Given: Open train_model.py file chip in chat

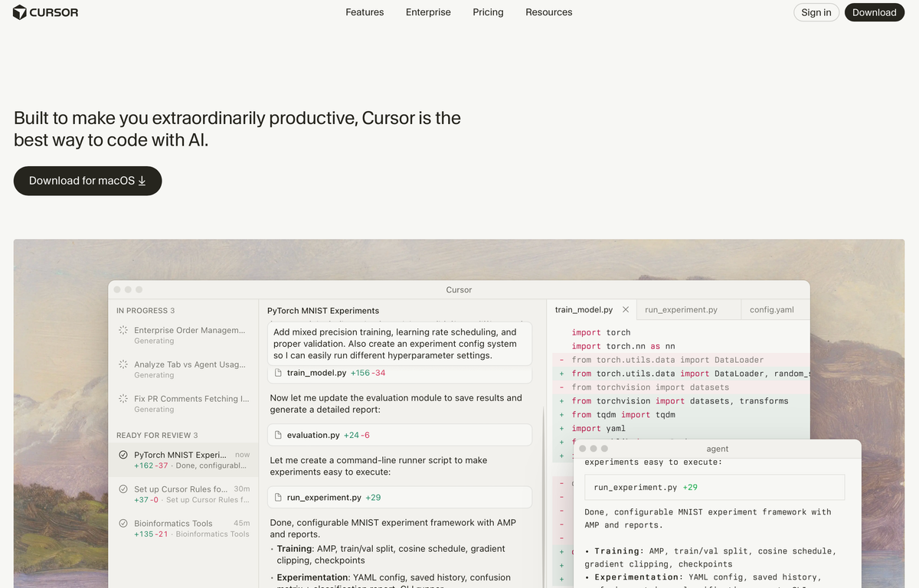Looking at the screenshot, I should 400,374.
